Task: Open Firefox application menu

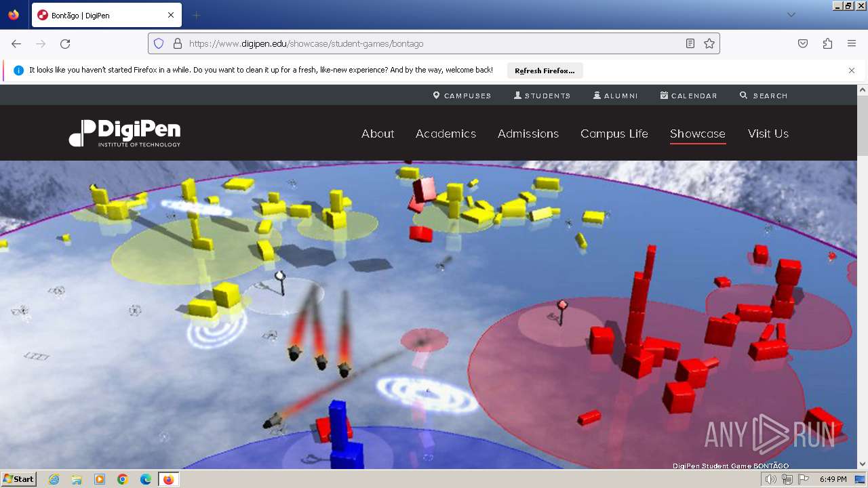Action: 852,43
